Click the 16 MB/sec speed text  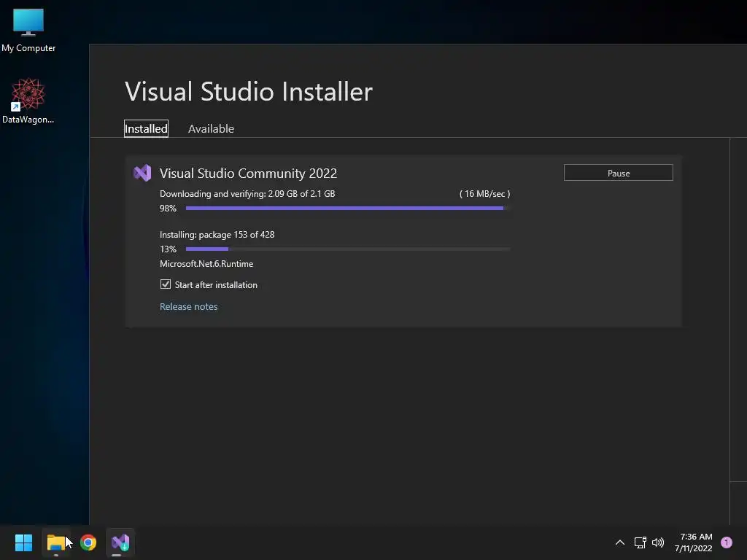[484, 194]
